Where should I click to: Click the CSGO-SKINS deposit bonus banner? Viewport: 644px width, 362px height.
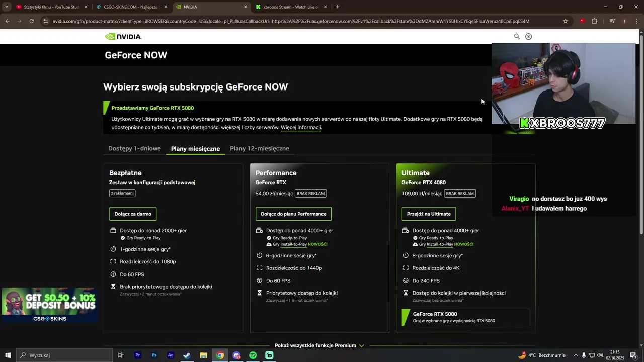click(49, 305)
